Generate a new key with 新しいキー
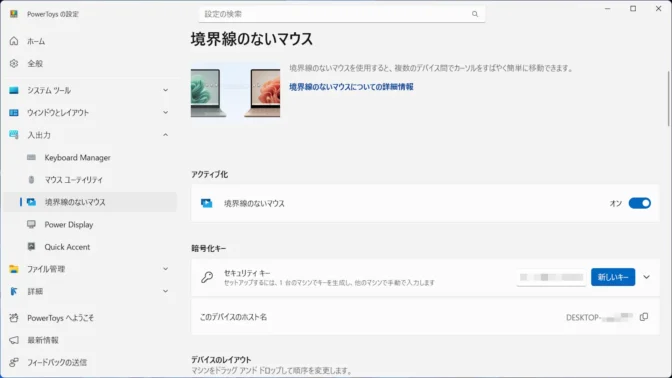The height and width of the screenshot is (378, 672). [x=613, y=277]
